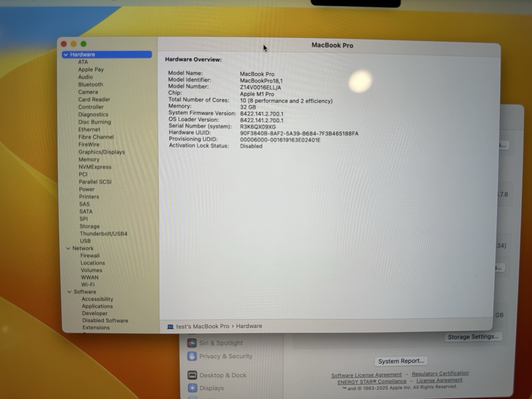532x399 pixels.
Task: Click test's MacBook Pro in path bar
Action: click(202, 327)
